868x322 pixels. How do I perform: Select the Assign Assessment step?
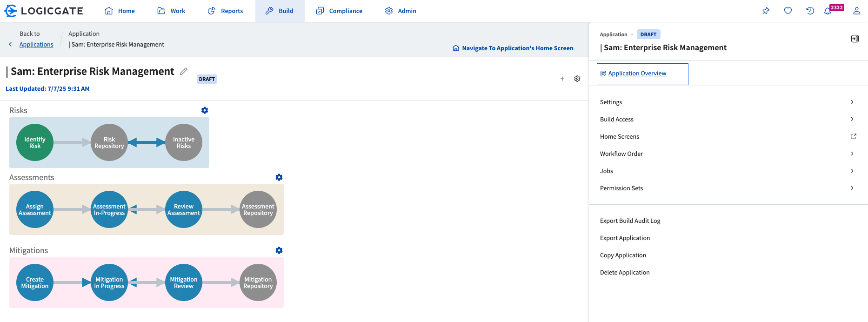click(x=35, y=209)
